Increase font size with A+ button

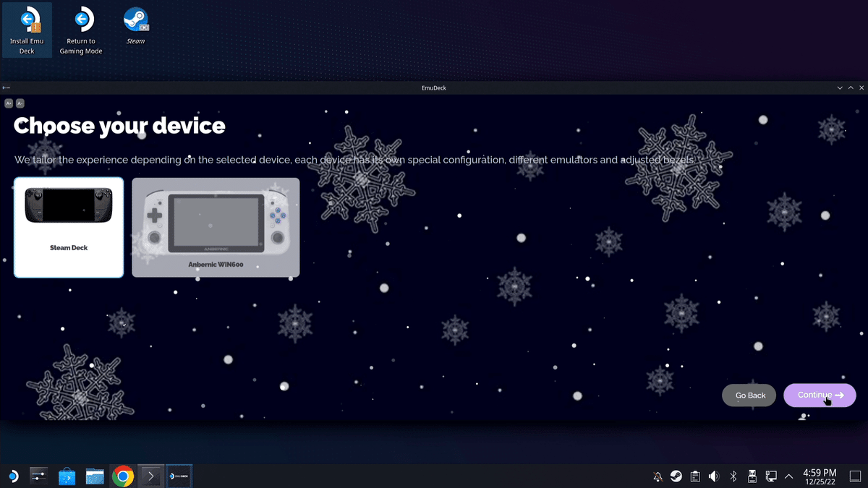[9, 103]
